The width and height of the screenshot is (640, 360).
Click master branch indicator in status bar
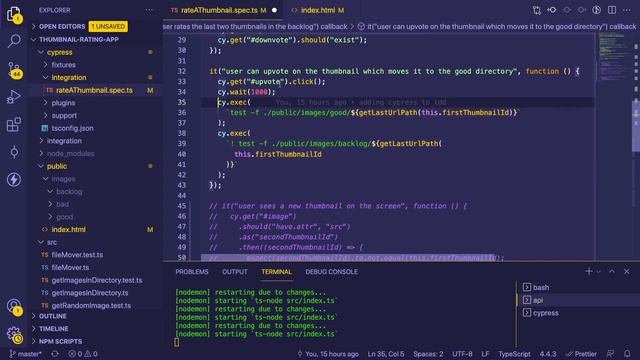coord(25,354)
